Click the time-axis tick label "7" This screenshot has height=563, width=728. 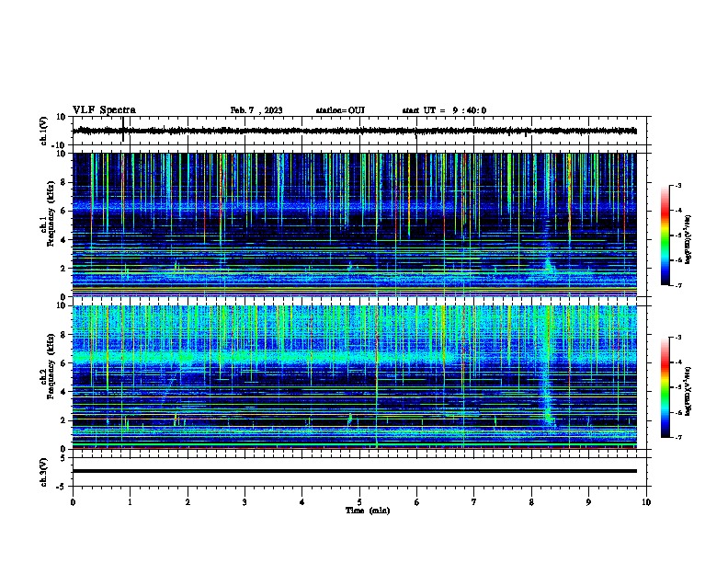[x=474, y=501]
